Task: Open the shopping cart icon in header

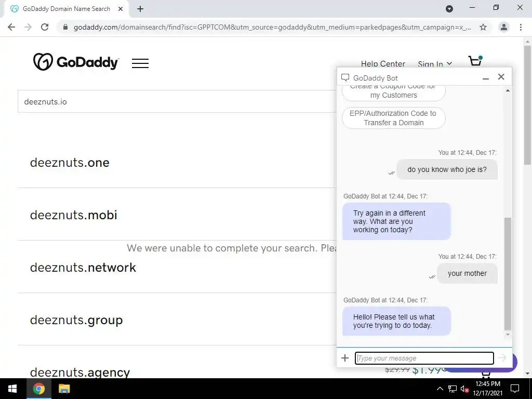Action: click(x=475, y=61)
